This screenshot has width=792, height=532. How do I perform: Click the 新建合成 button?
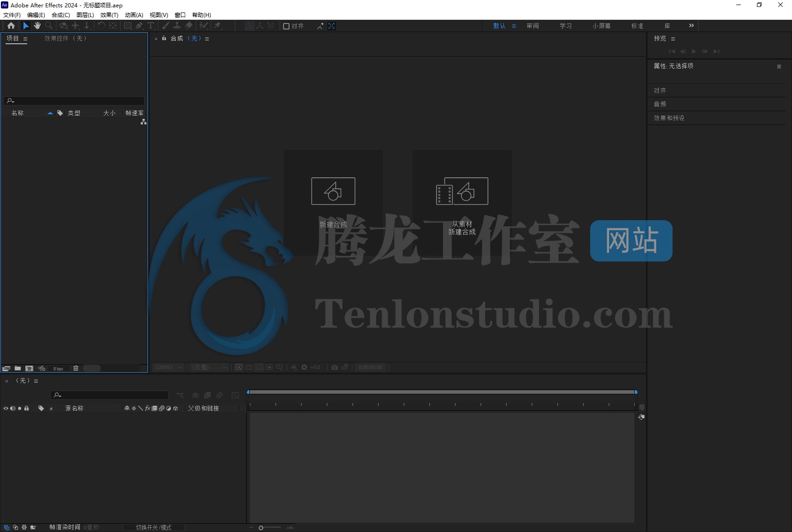click(x=333, y=203)
